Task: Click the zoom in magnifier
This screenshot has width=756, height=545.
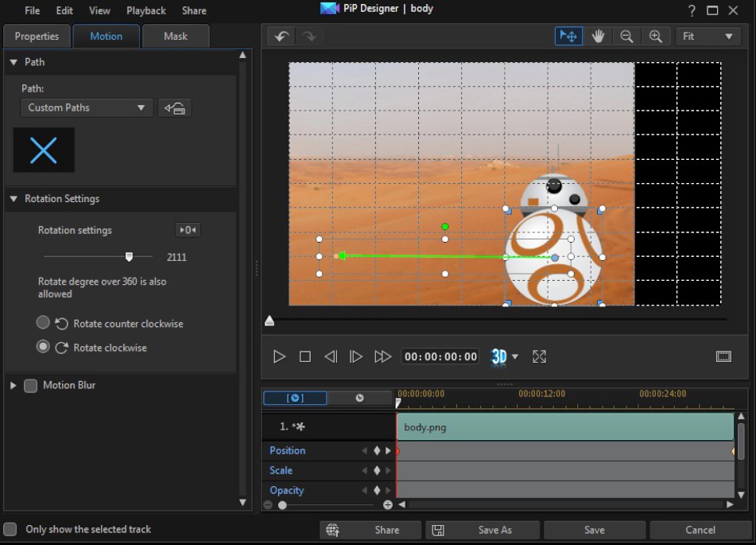Action: click(x=655, y=37)
